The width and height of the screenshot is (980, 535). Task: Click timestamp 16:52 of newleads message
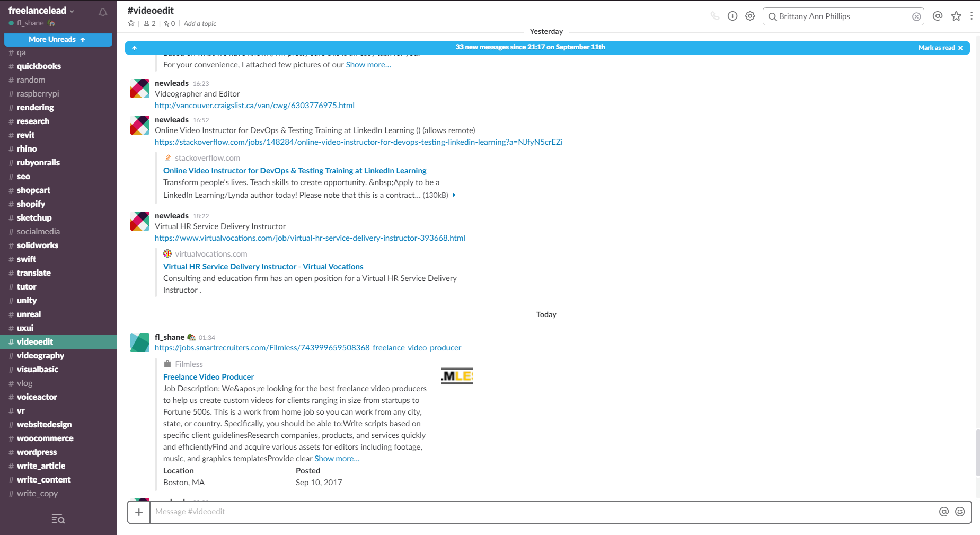pyautogui.click(x=201, y=120)
